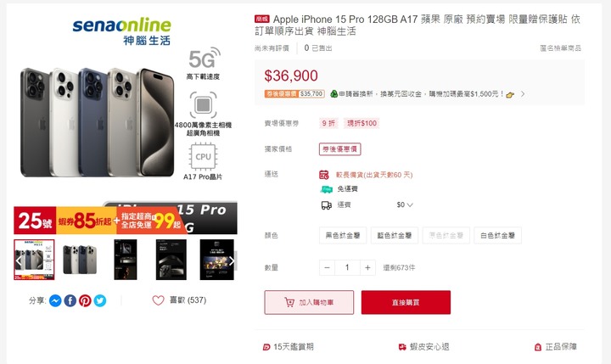
Task: Click the quantity input field
Action: point(347,268)
